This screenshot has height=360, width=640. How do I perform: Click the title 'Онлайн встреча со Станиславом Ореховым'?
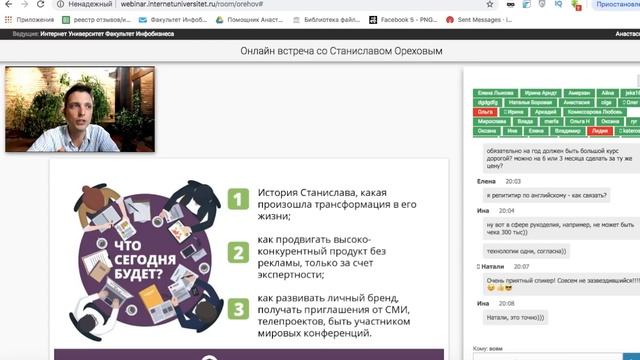click(x=341, y=51)
